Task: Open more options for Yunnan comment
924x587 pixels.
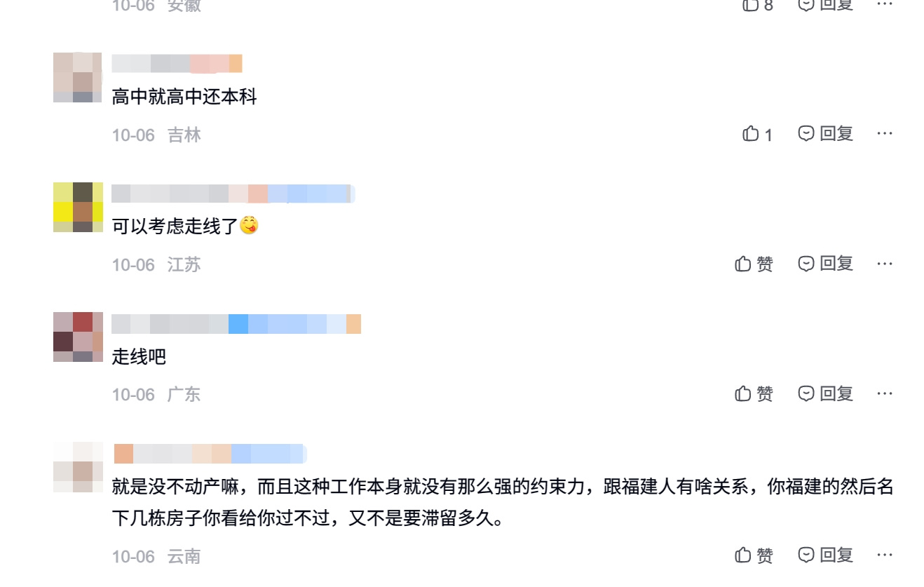Action: pyautogui.click(x=885, y=555)
